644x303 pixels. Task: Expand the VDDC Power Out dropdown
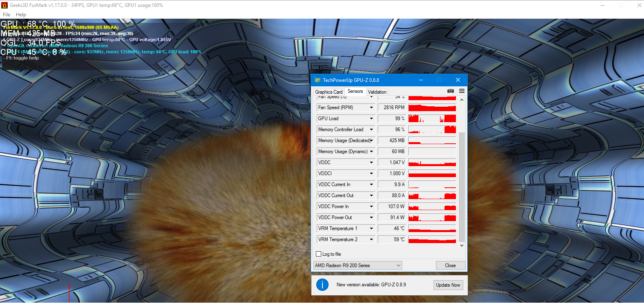371,217
